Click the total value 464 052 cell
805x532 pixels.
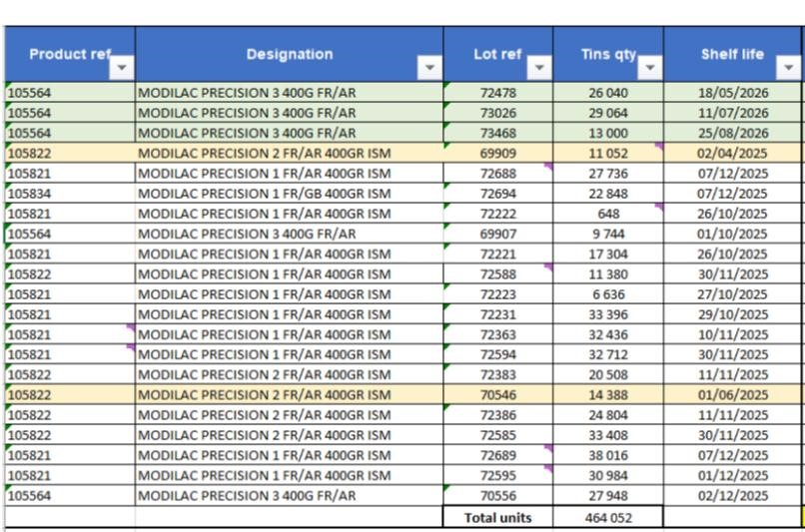click(x=607, y=518)
